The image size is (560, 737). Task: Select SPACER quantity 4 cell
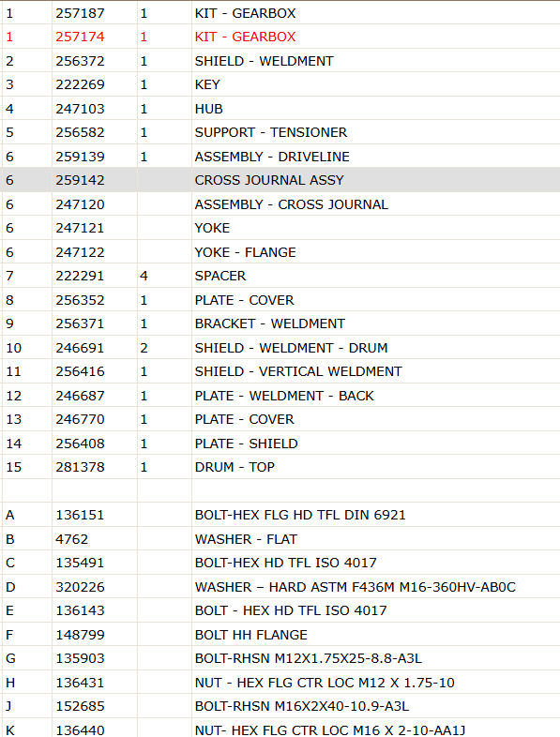click(x=144, y=276)
